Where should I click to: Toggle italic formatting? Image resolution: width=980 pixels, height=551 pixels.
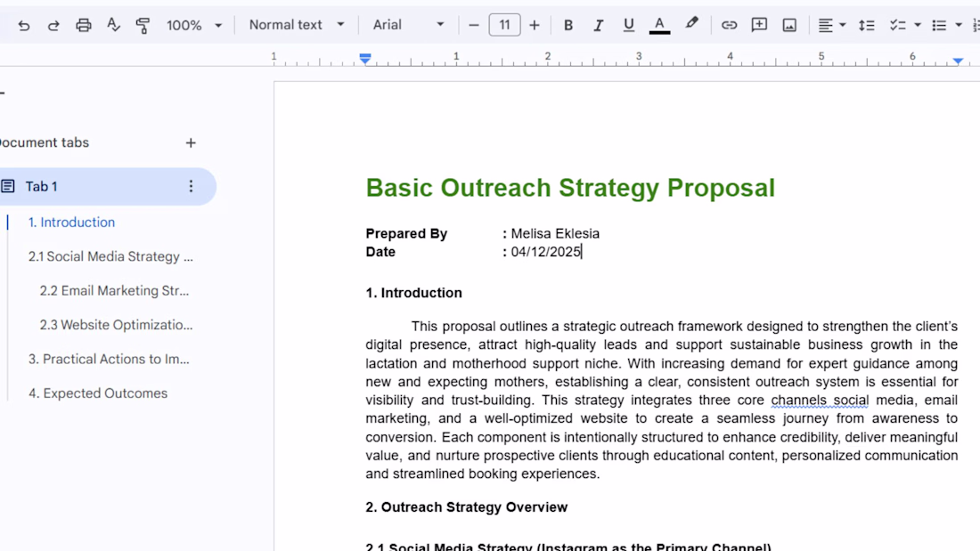[x=599, y=25]
